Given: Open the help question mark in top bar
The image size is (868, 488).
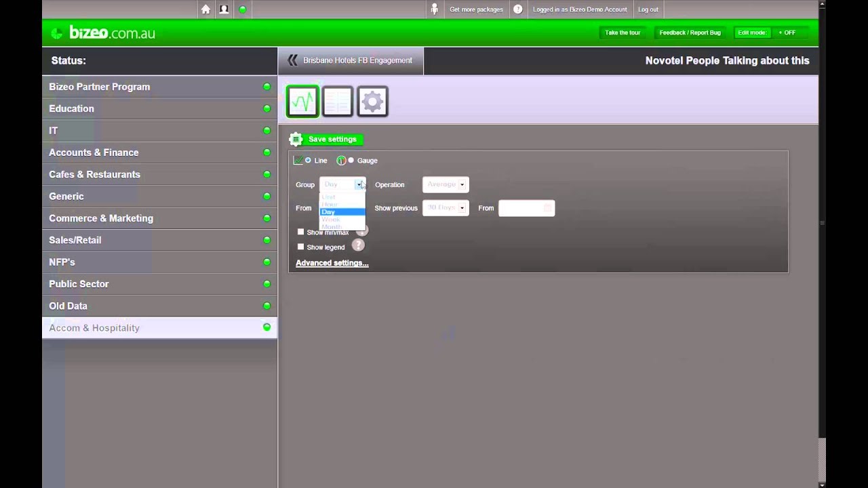Looking at the screenshot, I should [518, 9].
